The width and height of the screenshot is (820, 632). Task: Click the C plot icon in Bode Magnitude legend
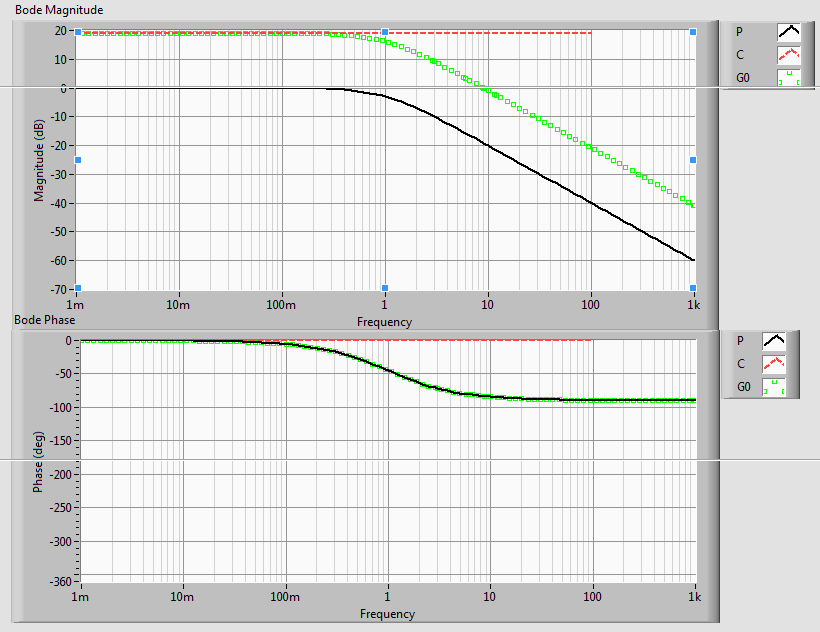click(789, 55)
